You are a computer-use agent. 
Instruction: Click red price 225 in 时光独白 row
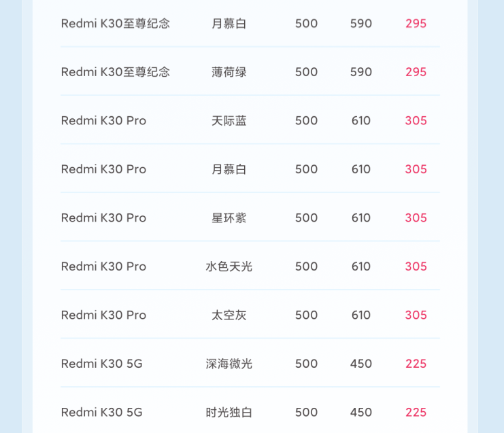pos(416,413)
